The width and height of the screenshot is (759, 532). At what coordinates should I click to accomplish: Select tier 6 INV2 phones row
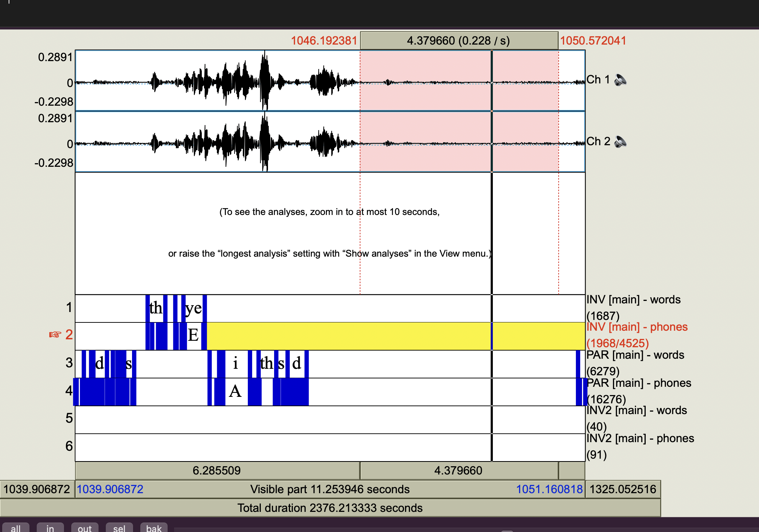pyautogui.click(x=330, y=447)
